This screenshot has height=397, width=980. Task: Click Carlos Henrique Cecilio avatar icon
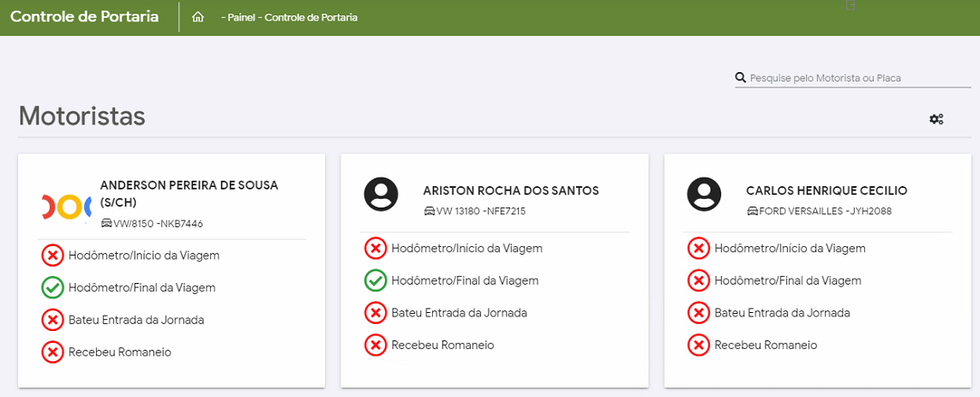click(x=705, y=195)
